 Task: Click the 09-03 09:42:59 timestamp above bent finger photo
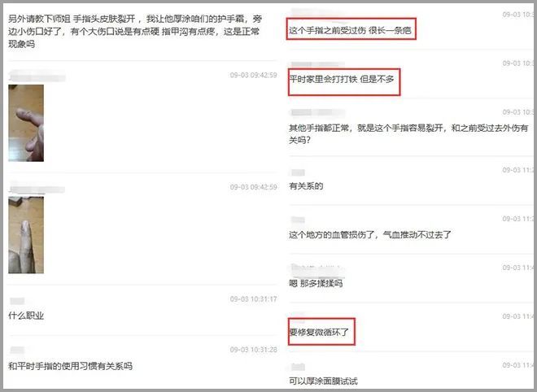point(253,75)
